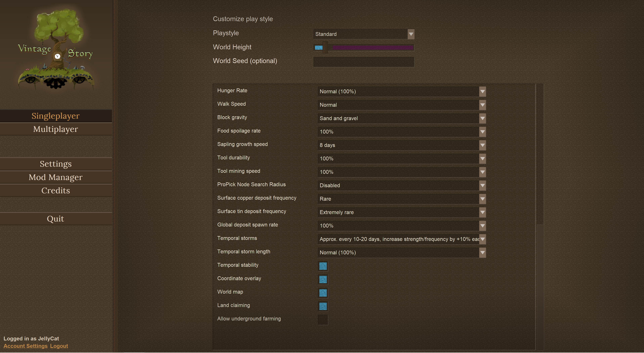Screen dimensions: 644x353
Task: Uncheck the World map checkbox
Action: [x=323, y=293]
